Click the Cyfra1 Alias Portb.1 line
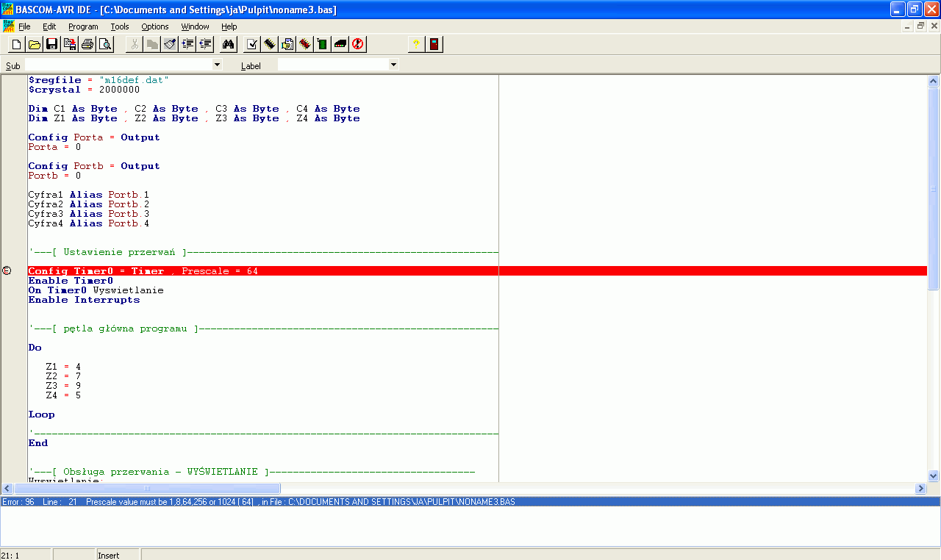Viewport: 941px width, 560px height. [x=89, y=195]
